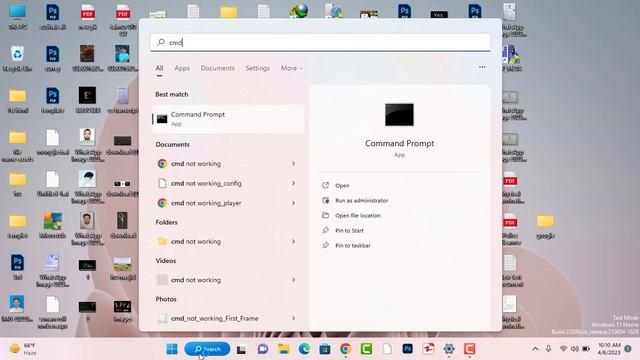Open Microsoft Store from the taskbar
Image resolution: width=640 pixels, height=360 pixels.
pyautogui.click(x=325, y=349)
